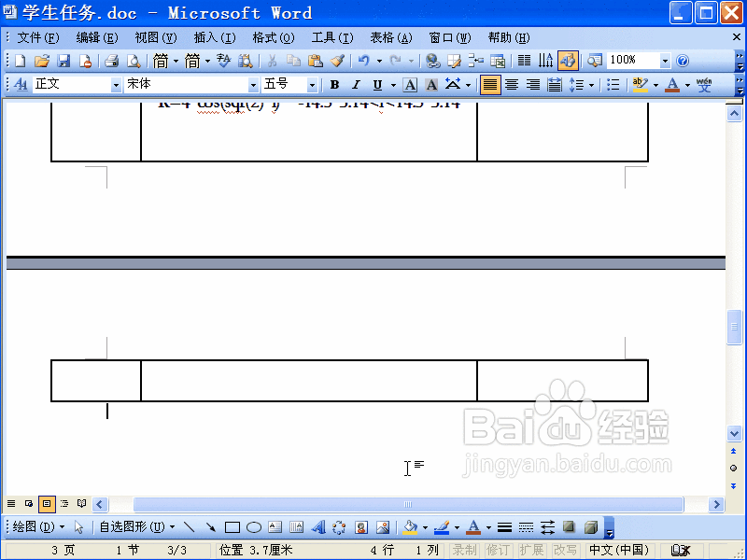Expand the 自选图形 AutoShapes menu
The width and height of the screenshot is (747, 560).
[x=135, y=525]
